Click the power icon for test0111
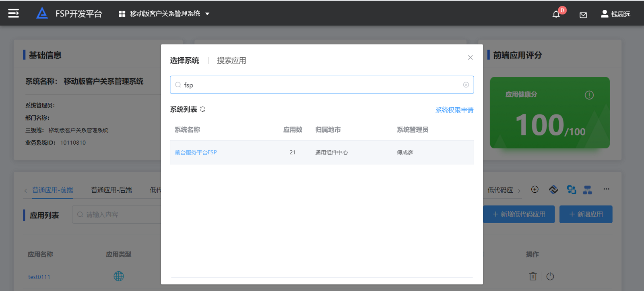The height and width of the screenshot is (291, 644). click(x=550, y=276)
